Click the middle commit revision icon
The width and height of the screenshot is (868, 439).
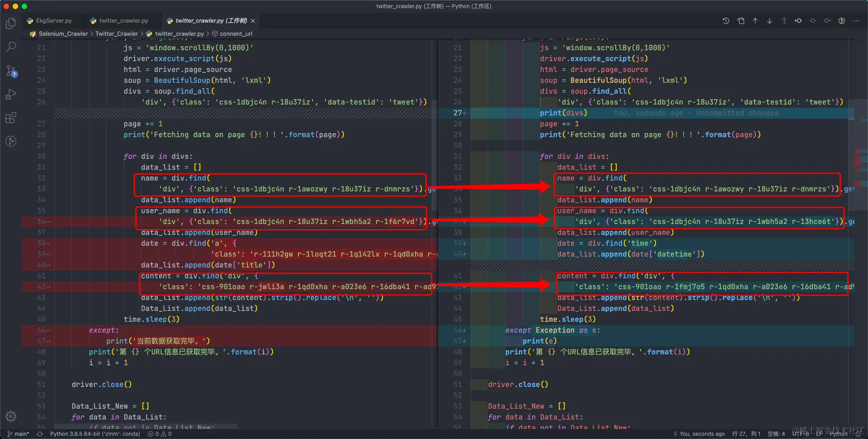click(x=813, y=21)
